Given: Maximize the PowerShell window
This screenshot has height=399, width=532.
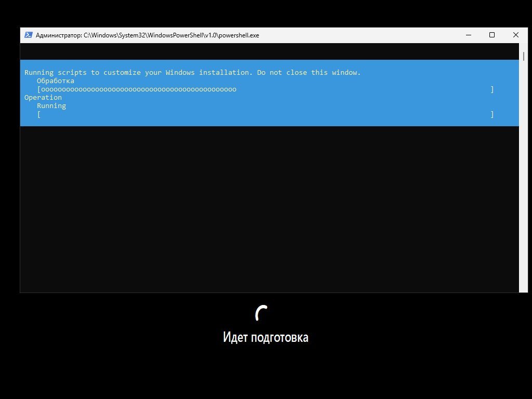Looking at the screenshot, I should pos(492,35).
